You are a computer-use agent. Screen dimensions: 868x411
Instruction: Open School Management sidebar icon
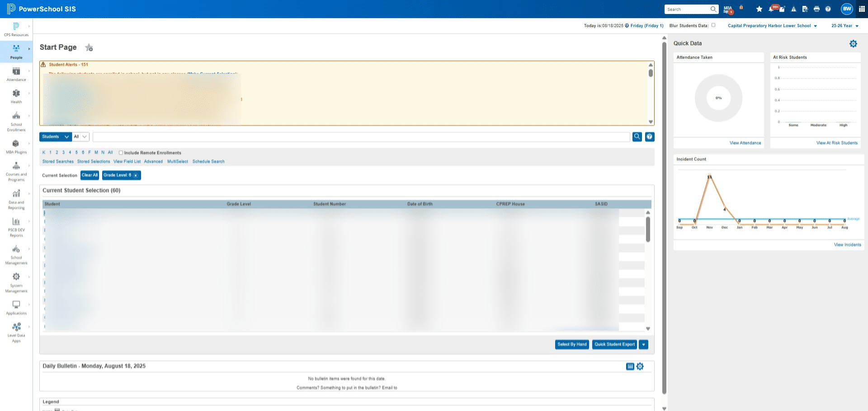click(x=16, y=255)
